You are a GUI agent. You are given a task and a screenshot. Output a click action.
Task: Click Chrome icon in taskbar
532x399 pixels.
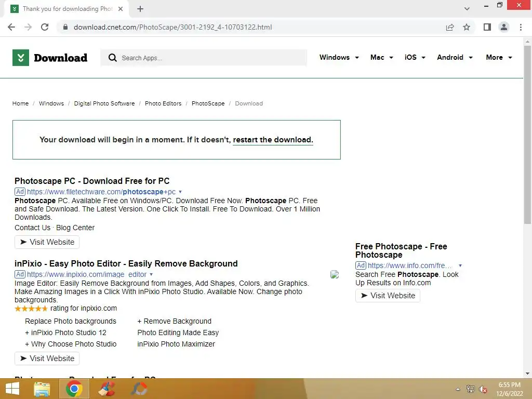pos(74,389)
